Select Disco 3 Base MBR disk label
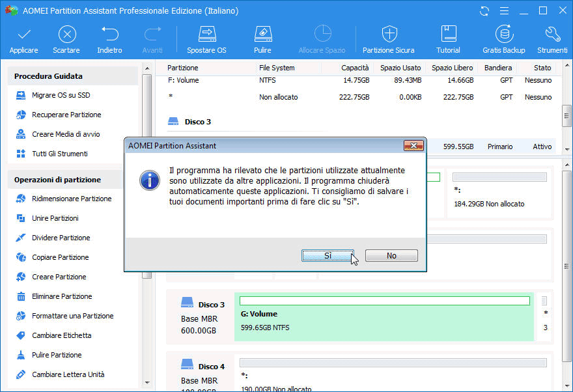This screenshot has height=392, width=573. 202,317
